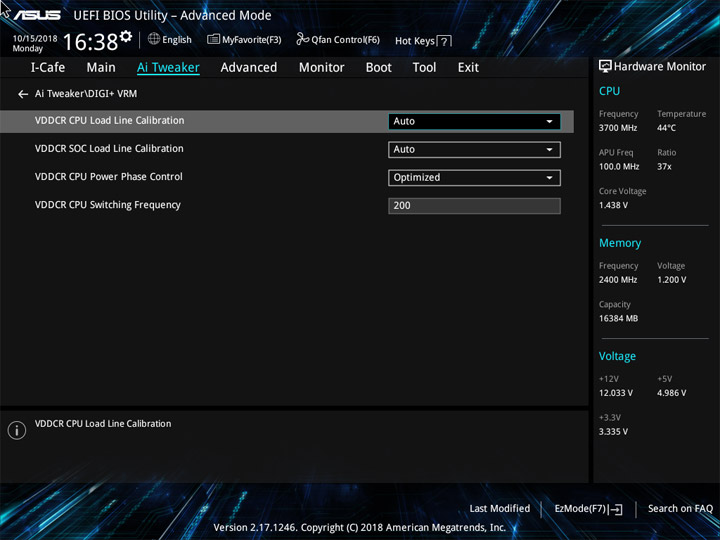The width and height of the screenshot is (720, 540).
Task: Click the EzMode exit arrow icon
Action: [x=615, y=509]
